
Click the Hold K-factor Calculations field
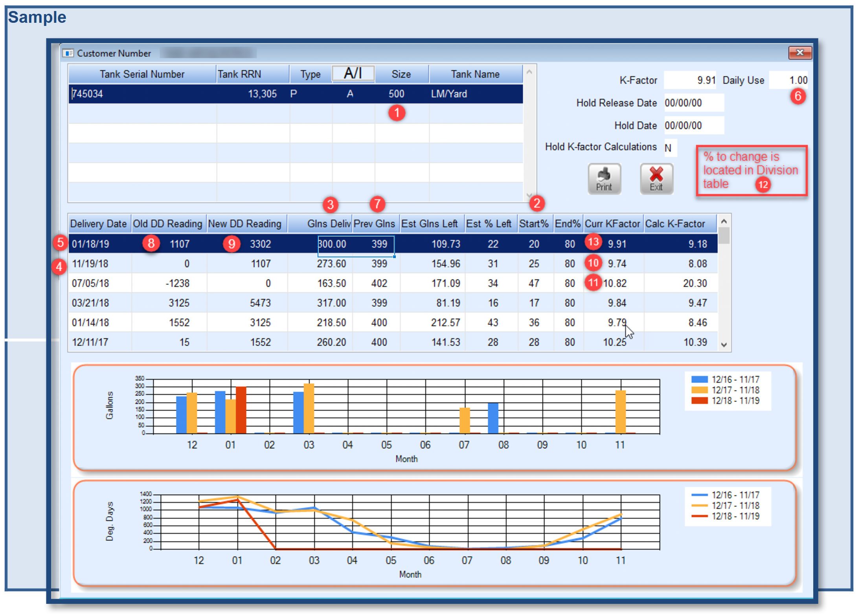(670, 148)
